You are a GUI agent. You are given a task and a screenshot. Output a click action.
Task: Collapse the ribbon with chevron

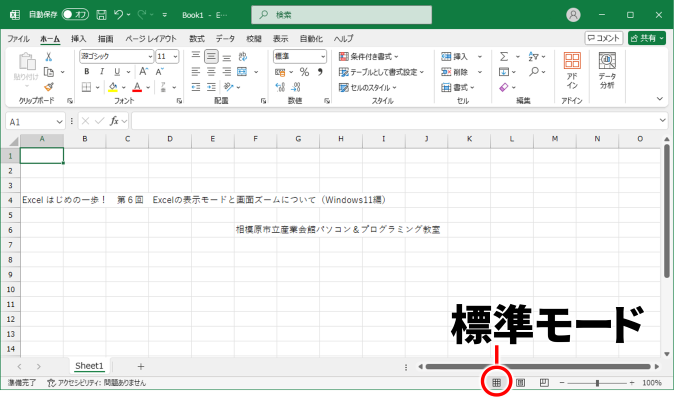(x=660, y=99)
